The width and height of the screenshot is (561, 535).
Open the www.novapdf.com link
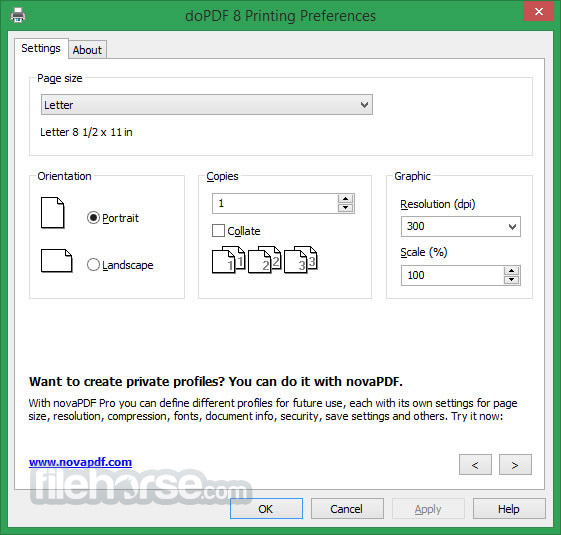coord(81,462)
